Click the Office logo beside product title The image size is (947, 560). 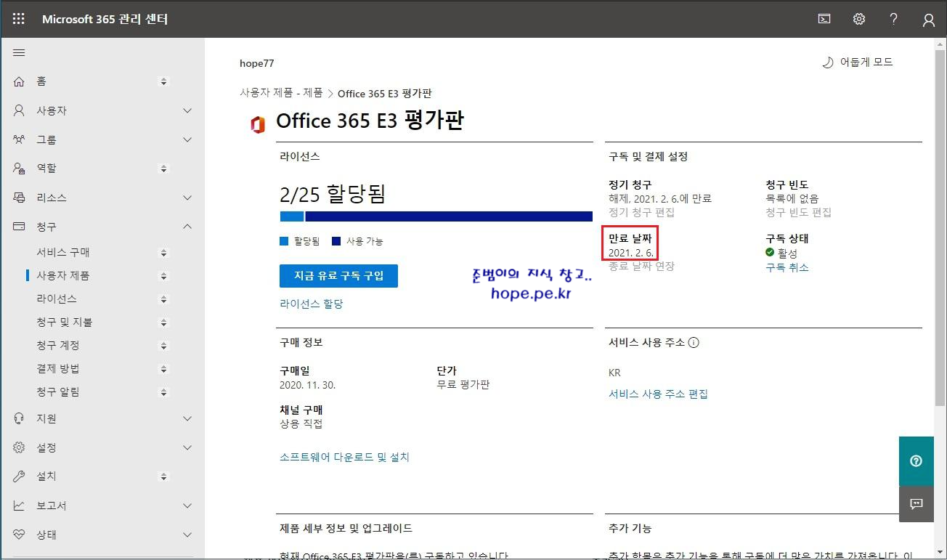coord(257,124)
